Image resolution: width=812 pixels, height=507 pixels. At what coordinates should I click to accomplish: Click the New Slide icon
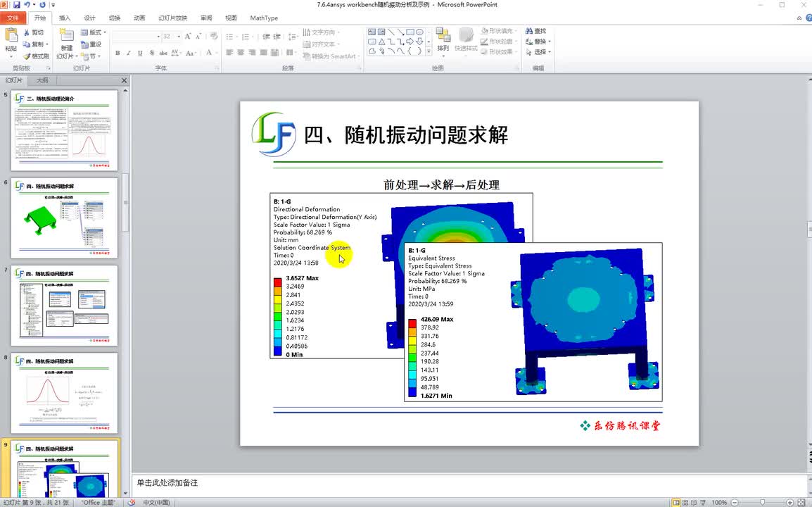coord(66,35)
